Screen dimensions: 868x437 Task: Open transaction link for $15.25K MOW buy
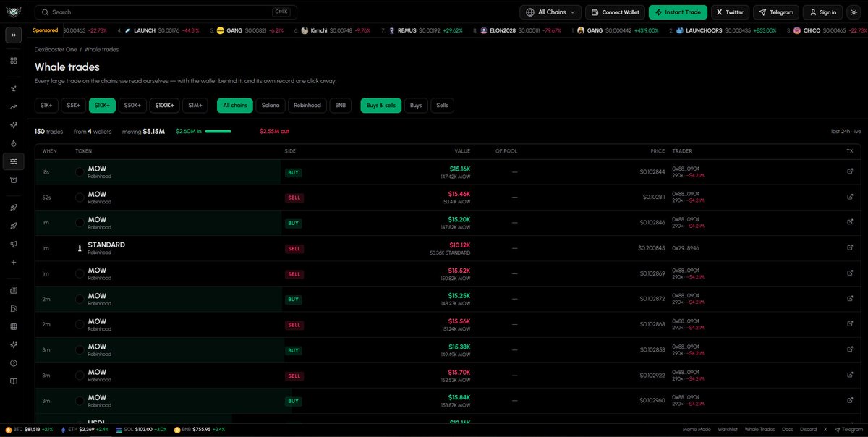pyautogui.click(x=850, y=299)
